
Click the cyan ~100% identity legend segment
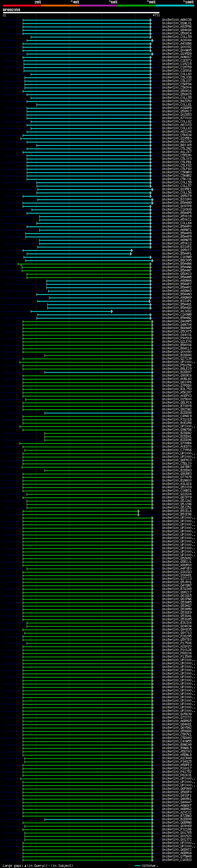click(x=175, y=6)
